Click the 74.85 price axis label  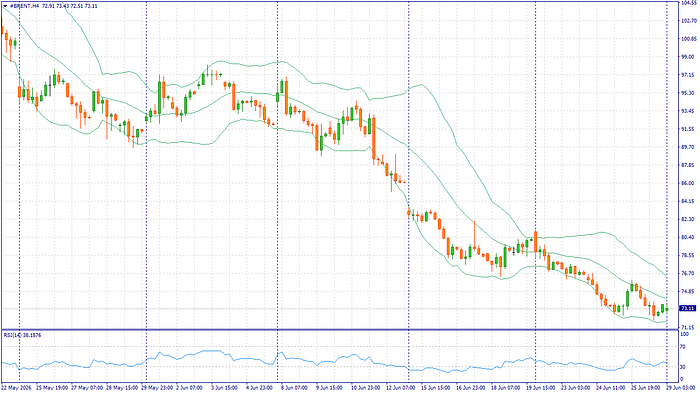coord(688,291)
